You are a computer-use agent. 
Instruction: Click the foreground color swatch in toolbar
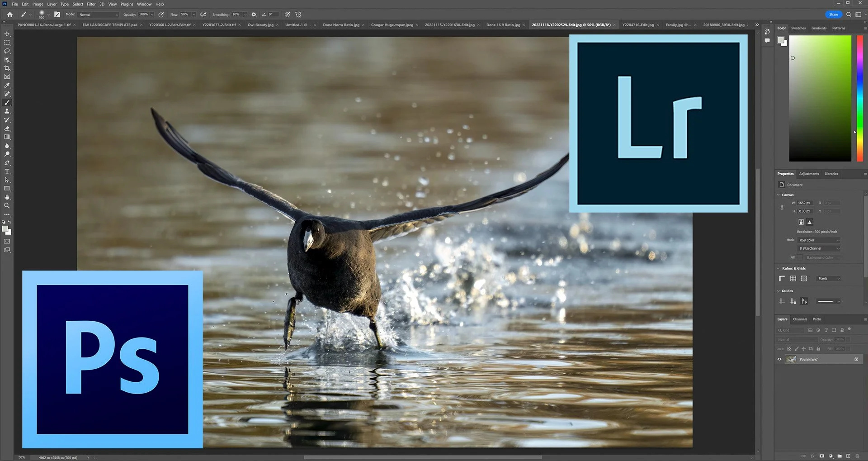5,229
